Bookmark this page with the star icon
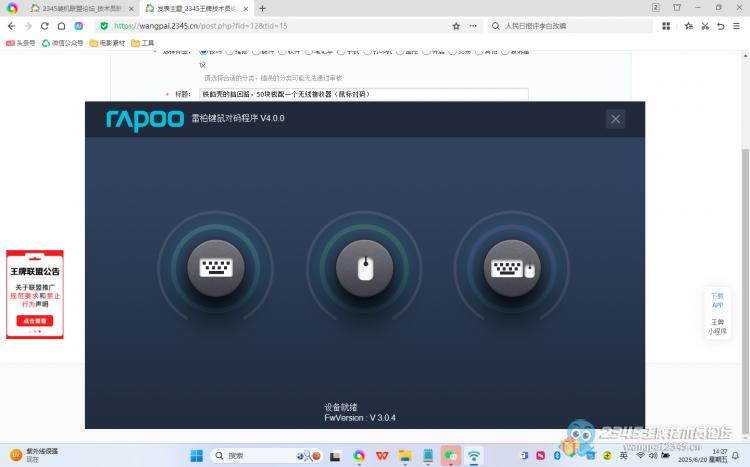The height and width of the screenshot is (467, 750). (x=456, y=26)
